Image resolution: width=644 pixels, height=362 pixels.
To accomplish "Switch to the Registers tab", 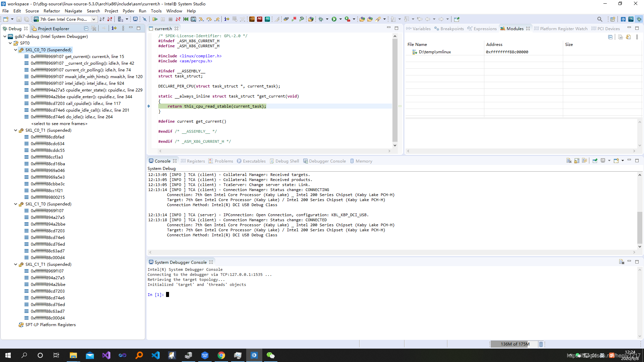I will pos(193,161).
